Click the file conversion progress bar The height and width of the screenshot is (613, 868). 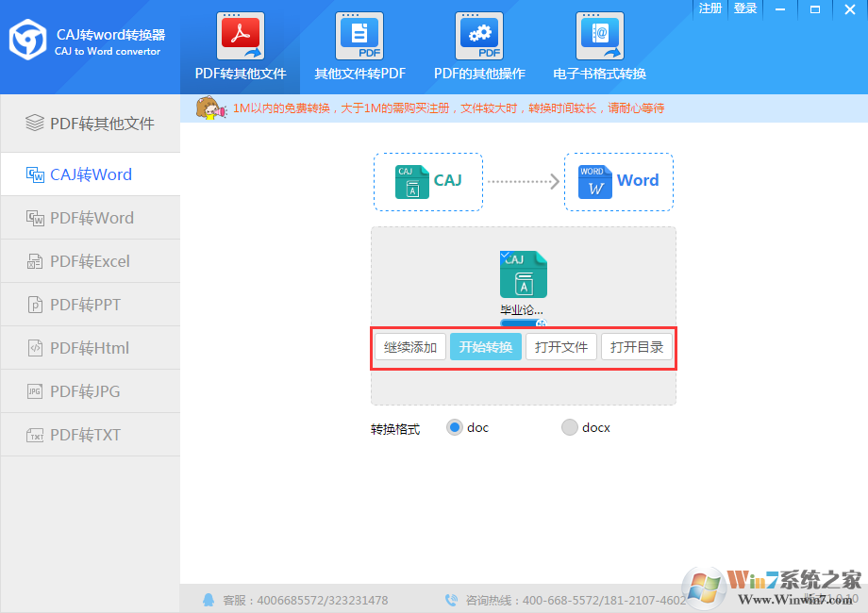click(521, 323)
